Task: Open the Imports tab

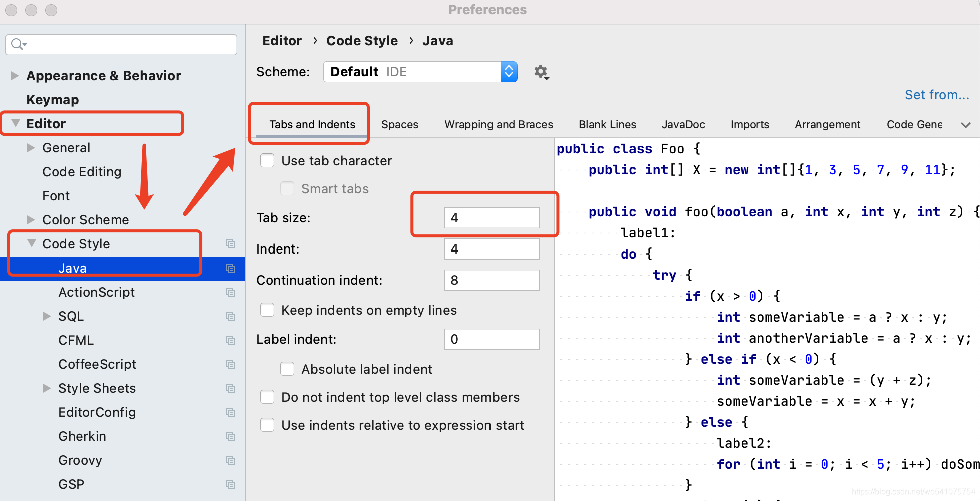Action: click(750, 124)
